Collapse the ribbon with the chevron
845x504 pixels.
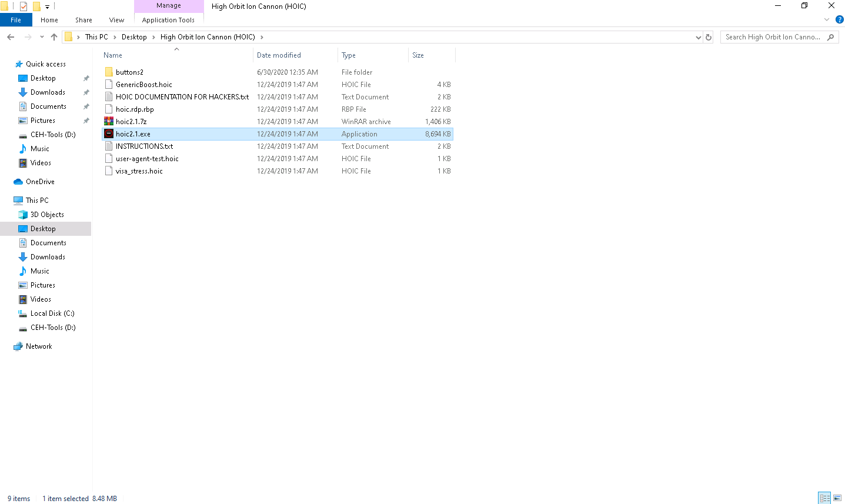pos(826,19)
